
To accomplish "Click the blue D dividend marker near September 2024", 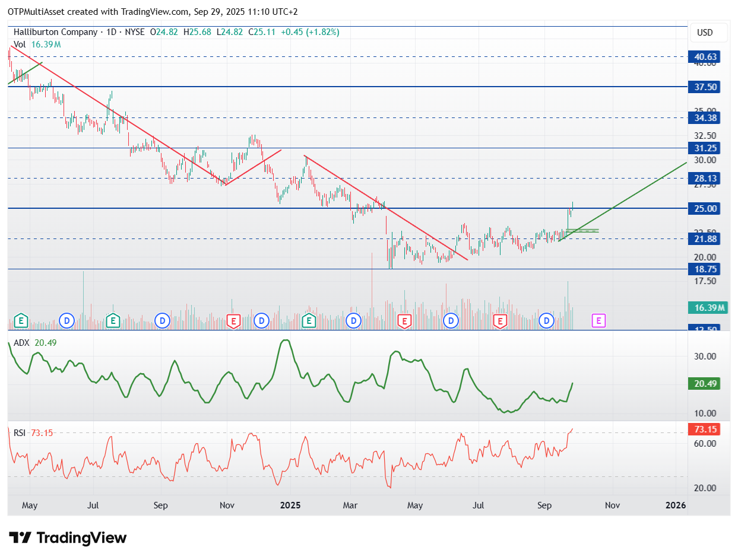I will (162, 321).
